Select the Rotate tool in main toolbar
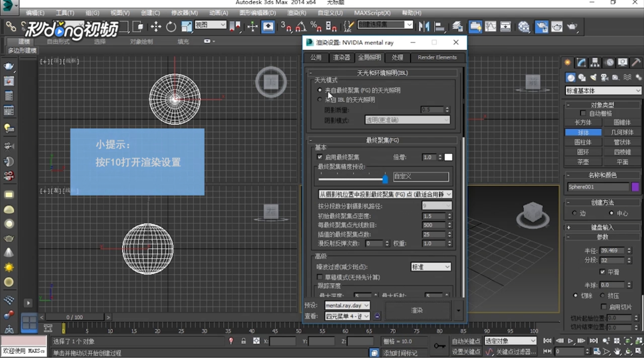Image resolution: width=644 pixels, height=358 pixels. pyautogui.click(x=171, y=26)
